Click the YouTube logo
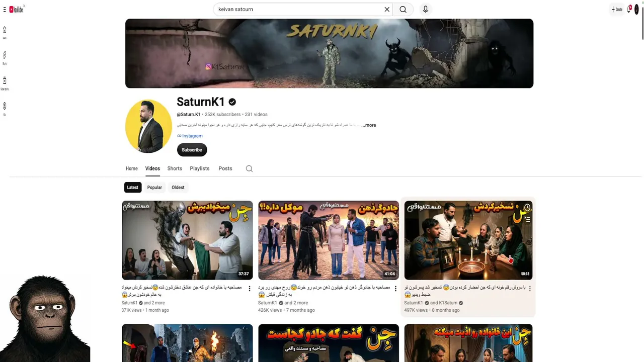Image resolution: width=644 pixels, height=362 pixels. click(16, 10)
